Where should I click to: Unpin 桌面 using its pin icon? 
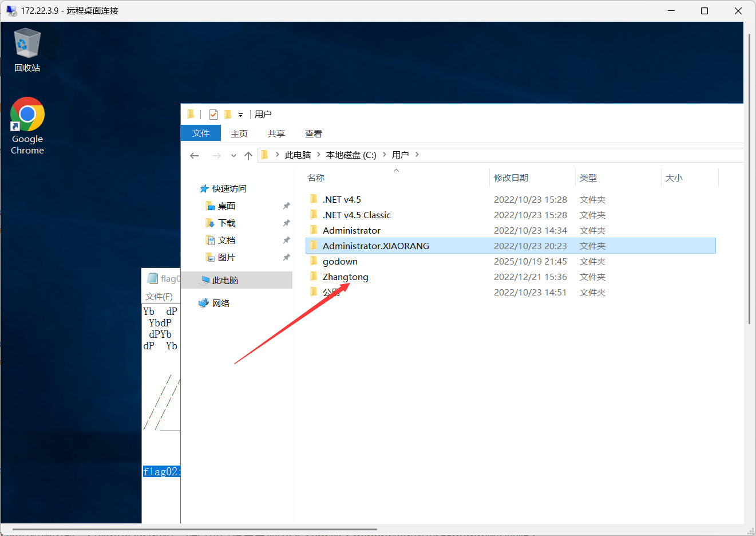286,206
